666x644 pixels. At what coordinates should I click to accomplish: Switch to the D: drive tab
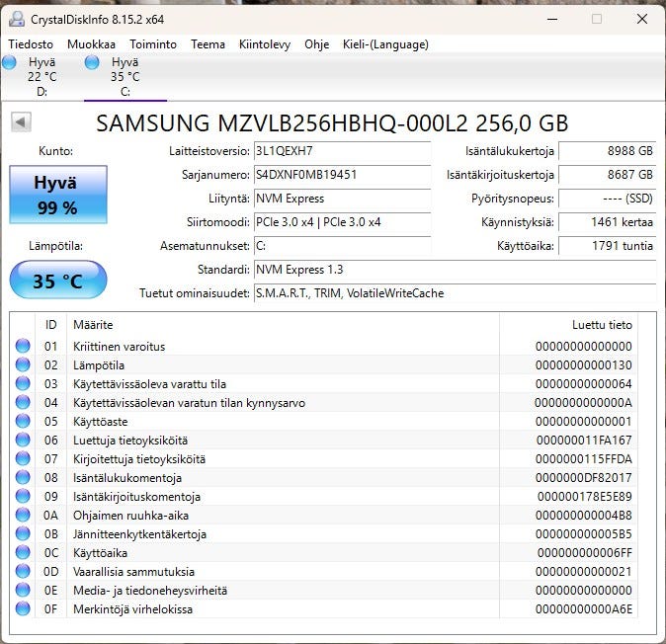coord(41,76)
